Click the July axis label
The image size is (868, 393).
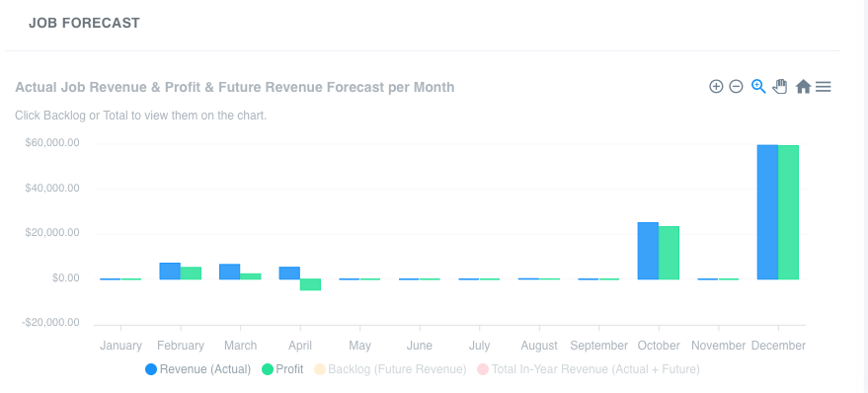(479, 346)
